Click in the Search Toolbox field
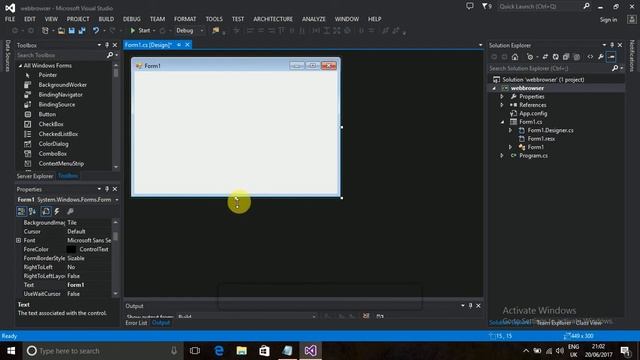Viewport: 640px width, 360px height. [x=61, y=55]
